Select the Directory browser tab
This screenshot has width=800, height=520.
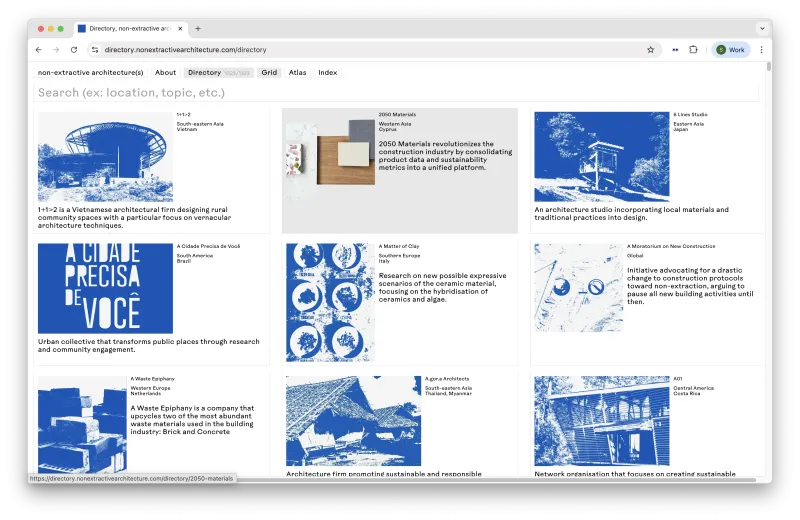coord(130,29)
